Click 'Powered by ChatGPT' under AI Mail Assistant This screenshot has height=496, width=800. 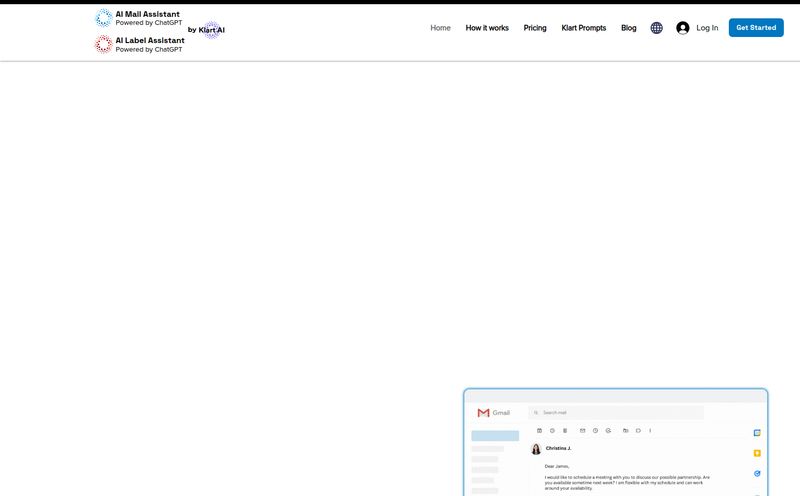148,23
